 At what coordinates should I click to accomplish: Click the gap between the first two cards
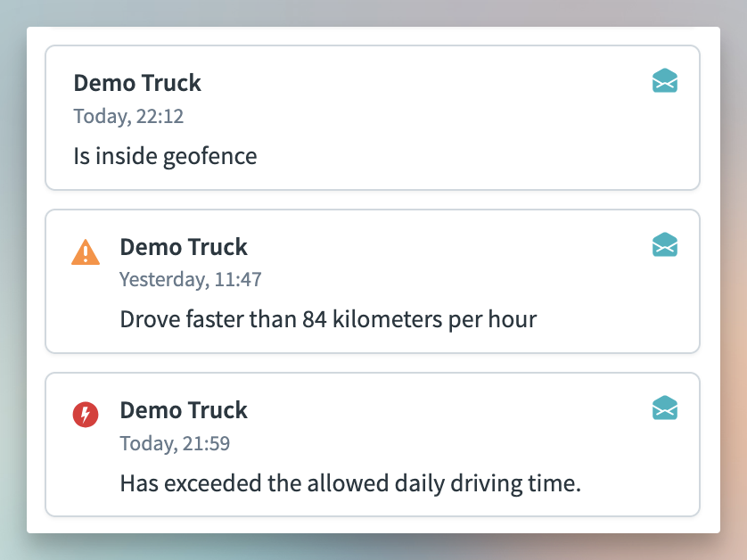(x=373, y=200)
